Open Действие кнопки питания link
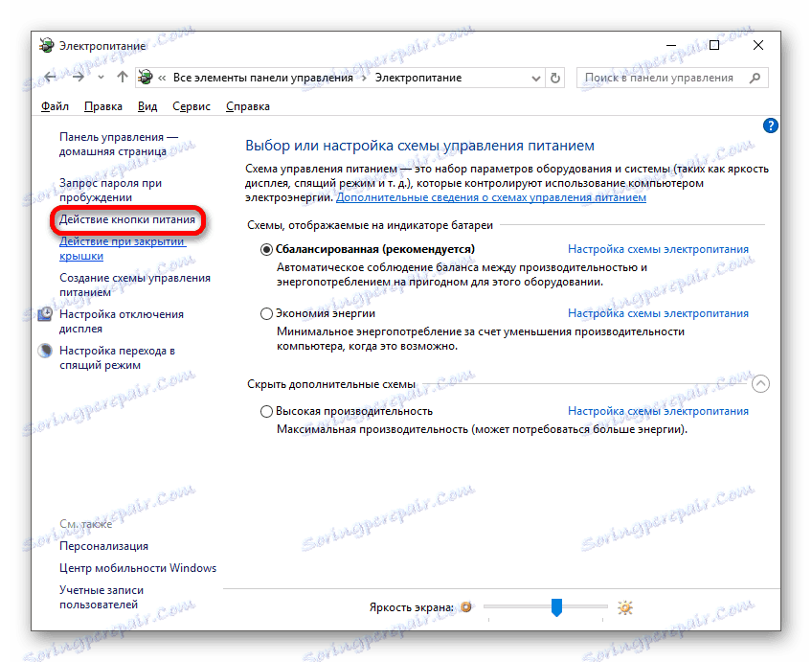The height and width of the screenshot is (662, 812). click(127, 219)
